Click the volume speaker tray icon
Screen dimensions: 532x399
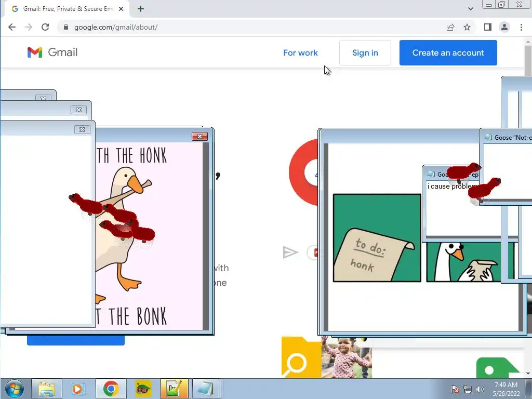pyautogui.click(x=480, y=389)
